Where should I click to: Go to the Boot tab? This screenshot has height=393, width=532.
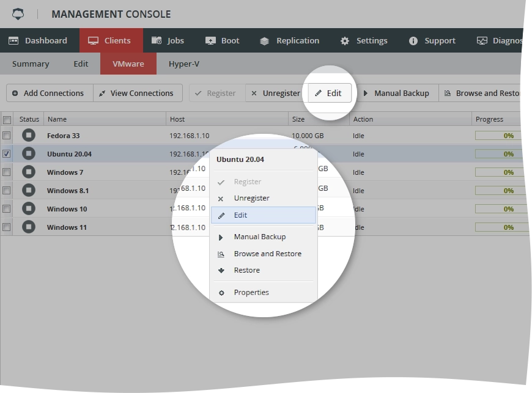pyautogui.click(x=222, y=41)
